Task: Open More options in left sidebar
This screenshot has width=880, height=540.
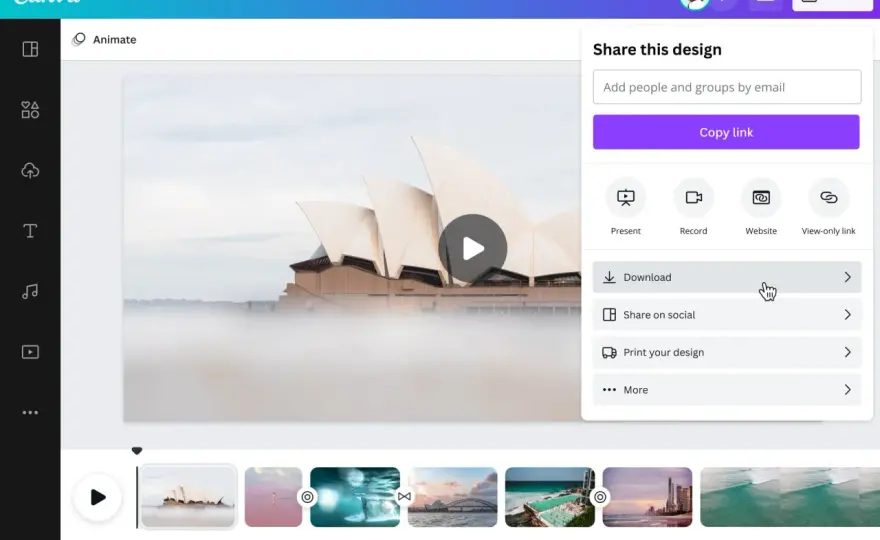Action: coord(30,413)
